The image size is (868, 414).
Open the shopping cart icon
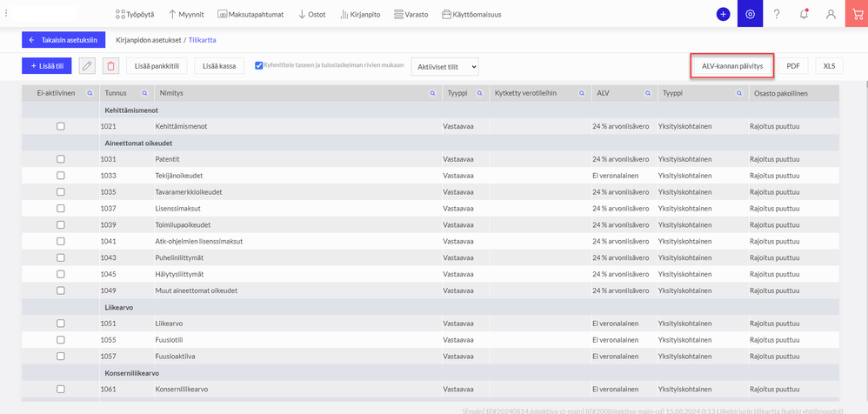coord(857,14)
